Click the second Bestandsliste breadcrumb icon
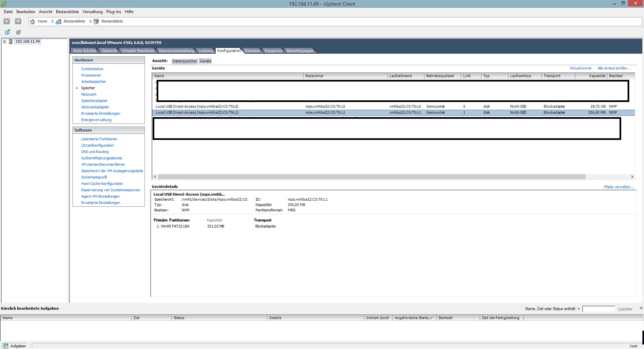 pyautogui.click(x=96, y=21)
